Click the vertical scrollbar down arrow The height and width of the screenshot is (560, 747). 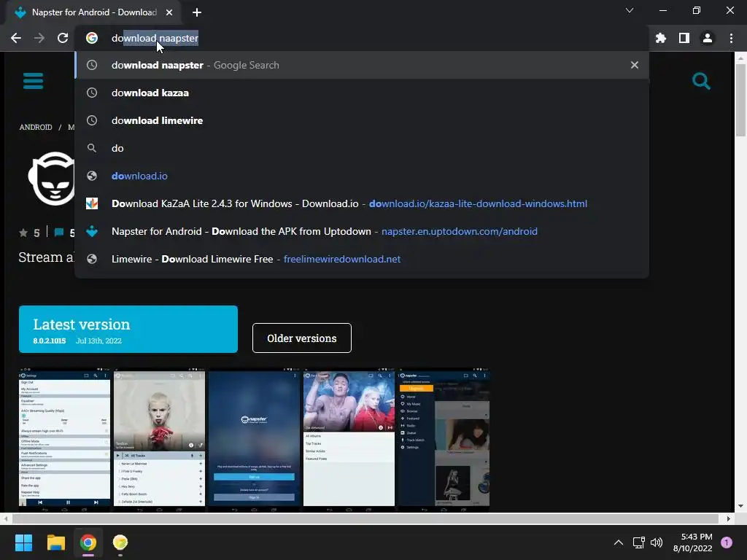(x=740, y=506)
